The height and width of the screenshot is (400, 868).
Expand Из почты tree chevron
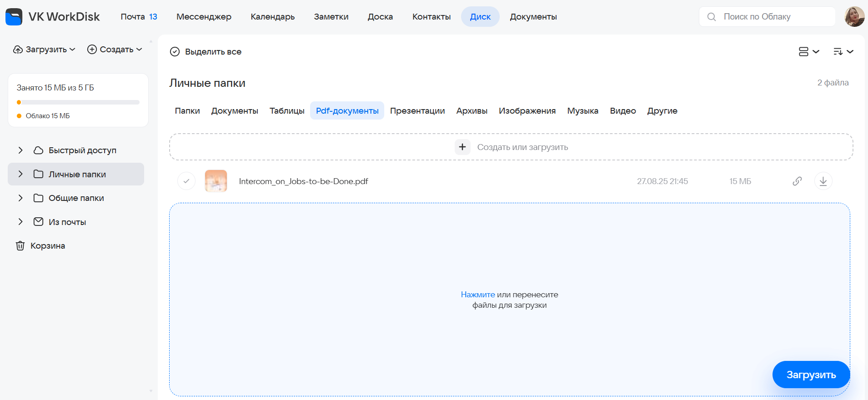(20, 222)
